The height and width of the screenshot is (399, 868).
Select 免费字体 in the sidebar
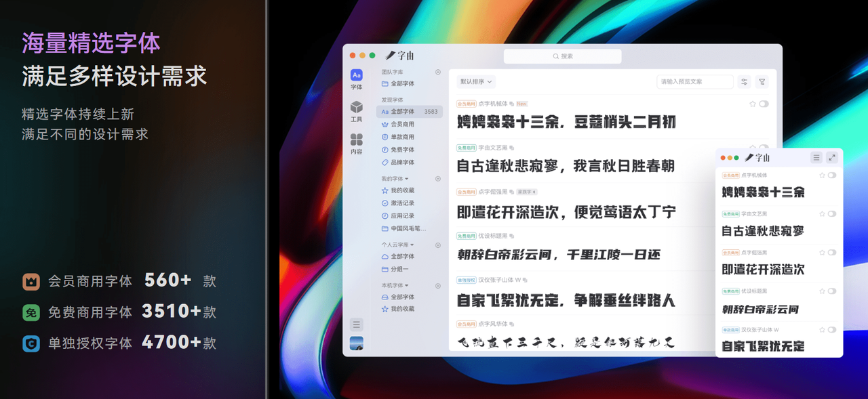click(x=402, y=150)
